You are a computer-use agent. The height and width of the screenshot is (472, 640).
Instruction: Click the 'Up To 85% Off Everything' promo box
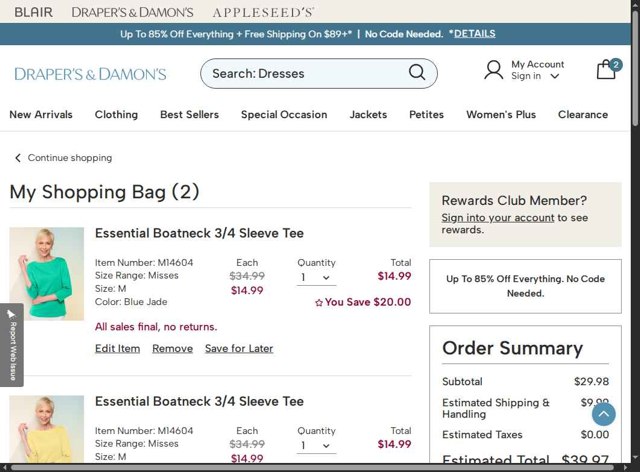tap(525, 286)
